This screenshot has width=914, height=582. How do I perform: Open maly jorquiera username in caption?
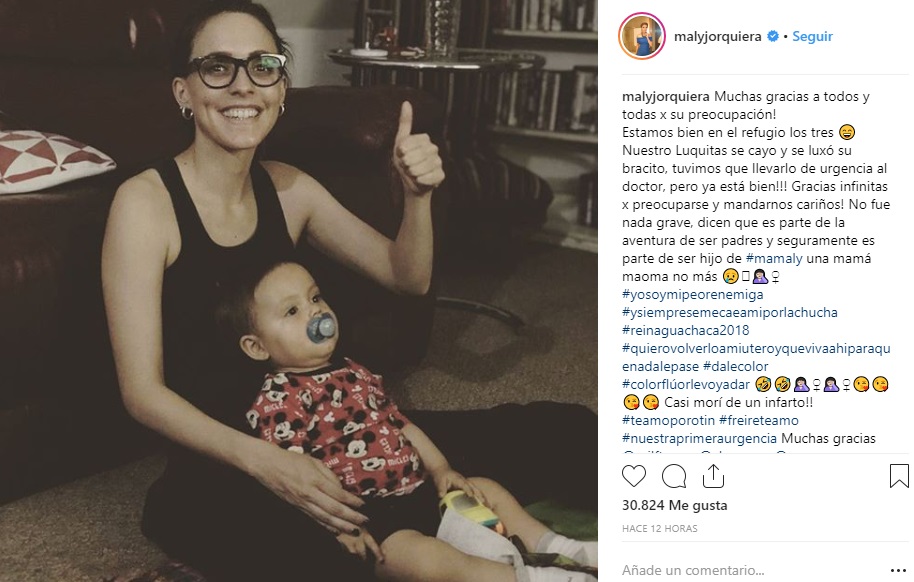[666, 97]
